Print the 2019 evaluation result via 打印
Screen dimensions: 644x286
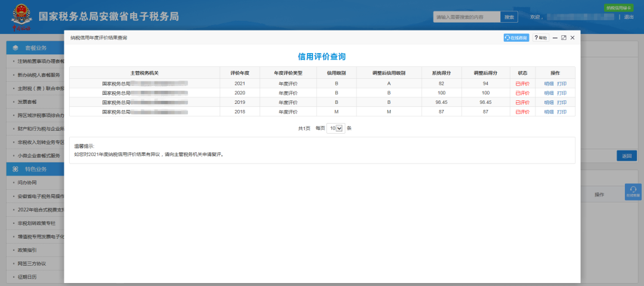[x=562, y=103]
